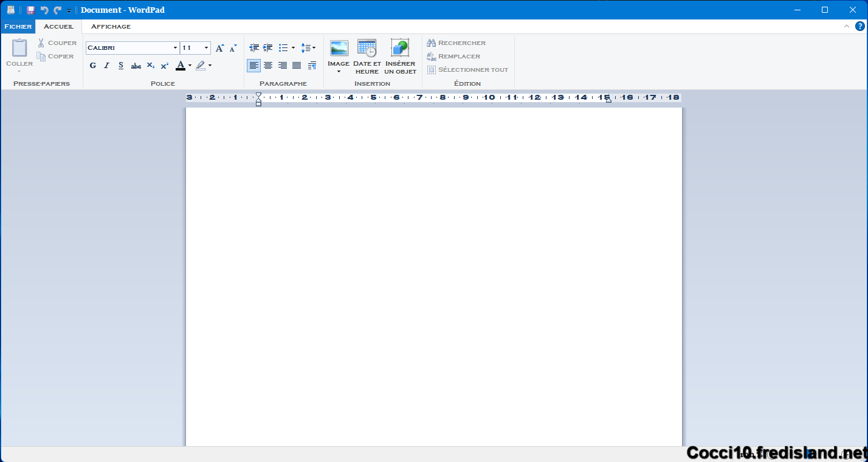Toggle bold (G) formatting
Screen dimensions: 868x462
[93, 66]
